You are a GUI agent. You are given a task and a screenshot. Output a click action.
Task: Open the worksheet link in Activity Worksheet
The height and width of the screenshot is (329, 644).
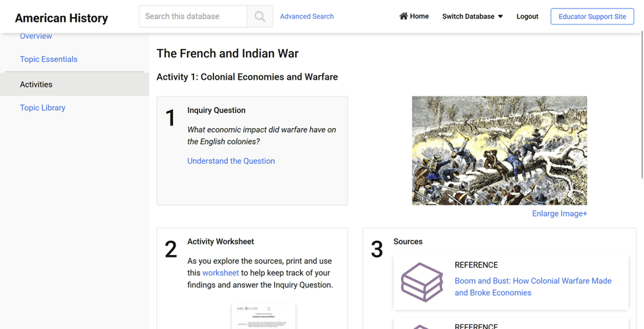click(221, 273)
